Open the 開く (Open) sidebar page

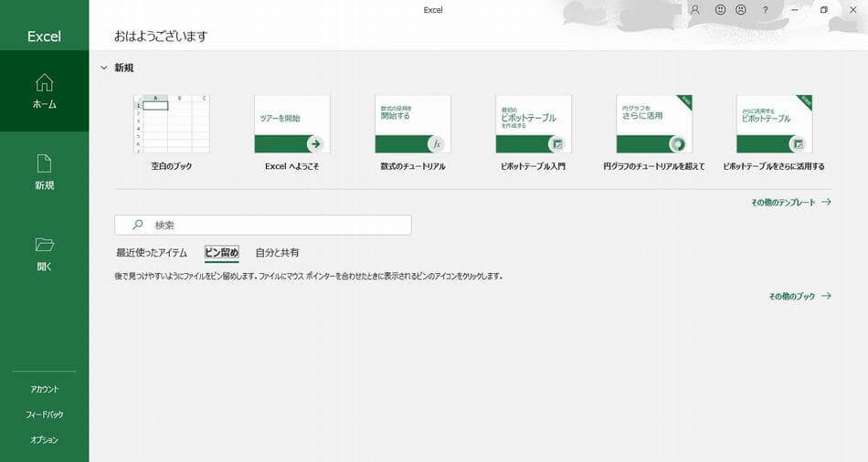tap(44, 254)
